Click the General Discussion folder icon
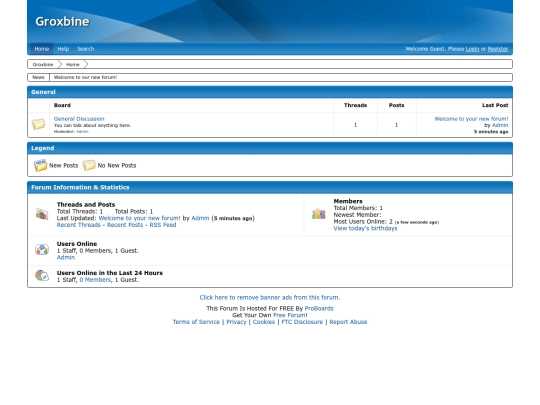The image size is (540, 405). click(x=38, y=124)
